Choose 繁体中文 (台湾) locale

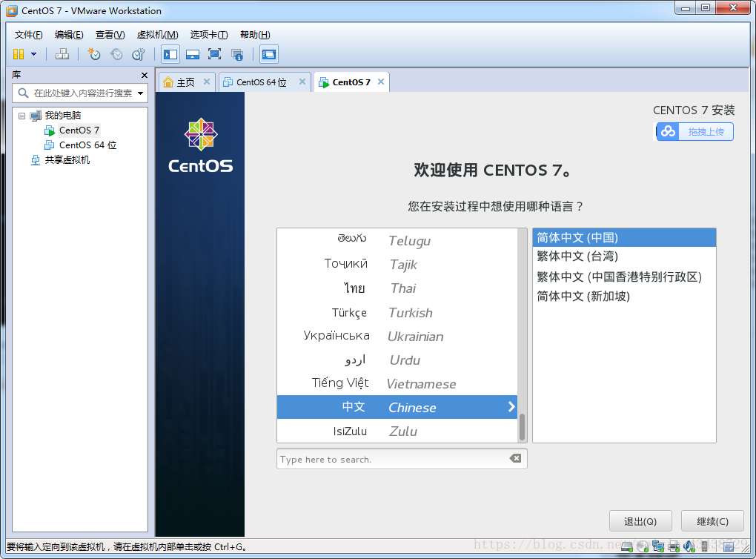coord(624,256)
